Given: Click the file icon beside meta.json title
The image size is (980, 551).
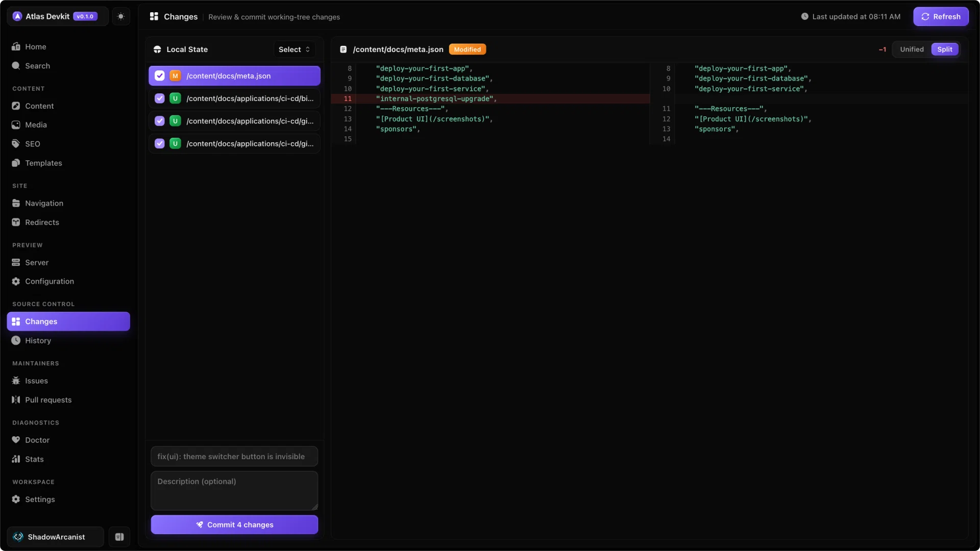Looking at the screenshot, I should [x=344, y=49].
